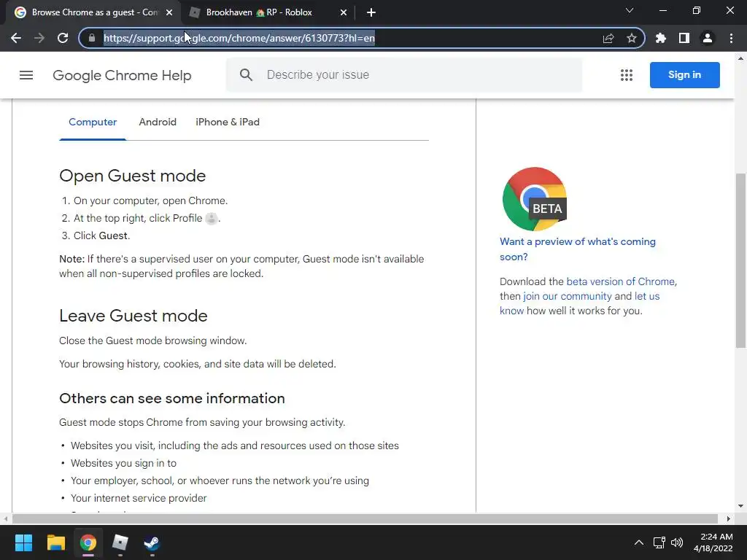
Task: Toggle the Chrome side panel icon
Action: tap(684, 38)
